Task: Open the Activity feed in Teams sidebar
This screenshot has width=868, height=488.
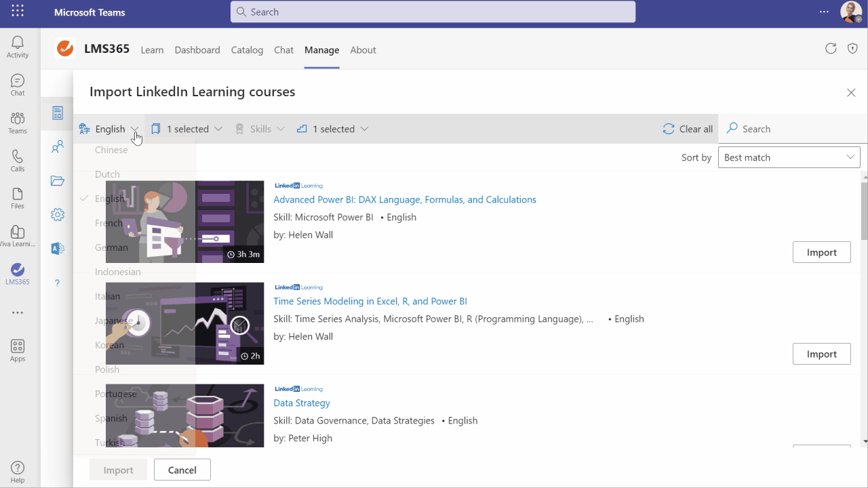Action: point(18,47)
